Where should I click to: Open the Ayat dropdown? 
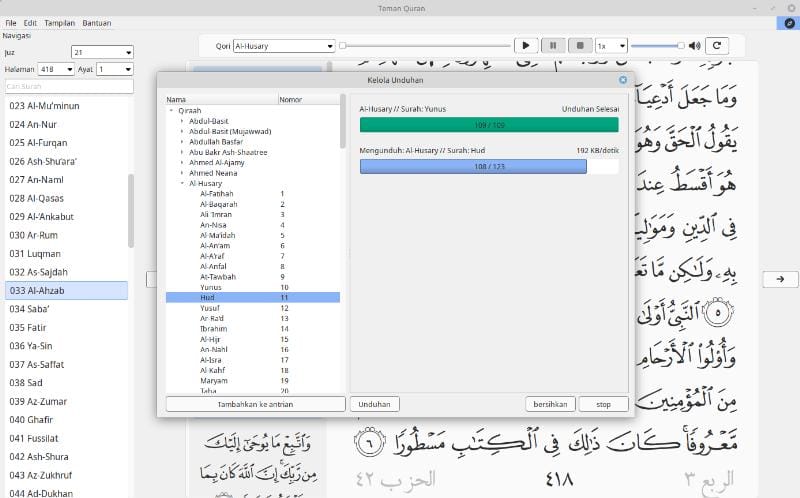coord(114,69)
